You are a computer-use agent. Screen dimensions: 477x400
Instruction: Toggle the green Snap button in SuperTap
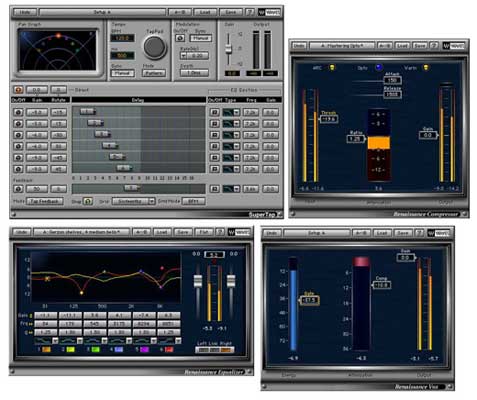point(88,201)
